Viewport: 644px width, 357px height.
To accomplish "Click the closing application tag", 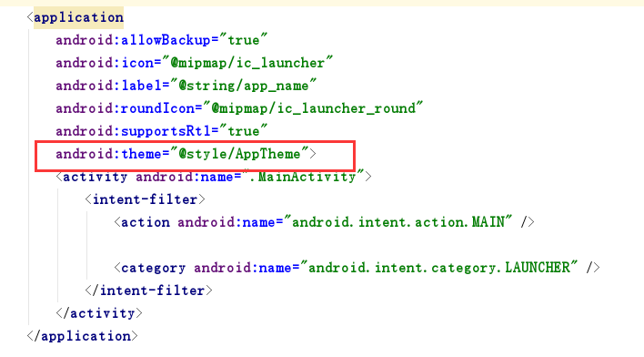I will (82, 336).
